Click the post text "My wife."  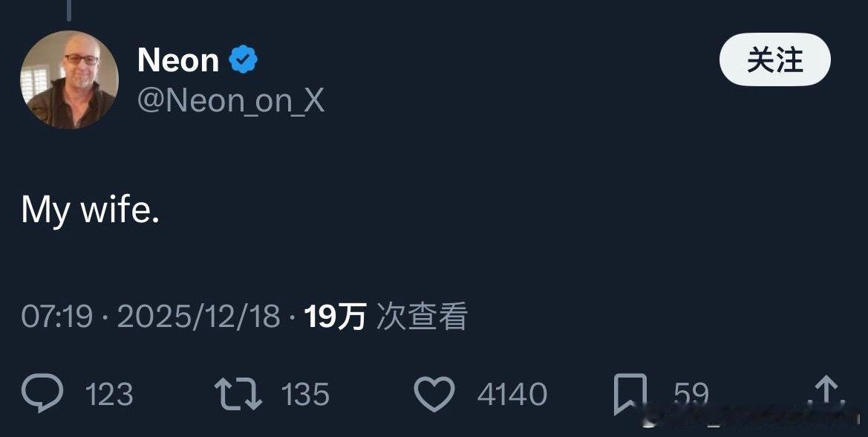(91, 211)
